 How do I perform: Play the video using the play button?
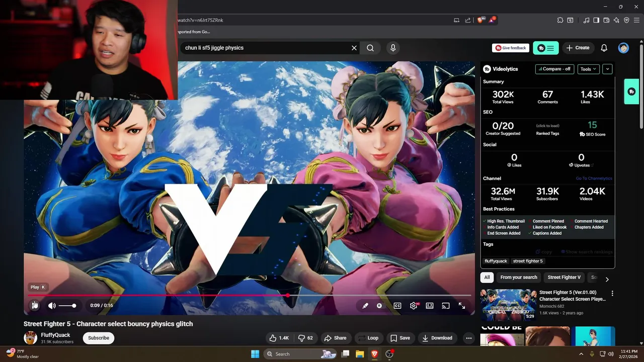point(34,305)
